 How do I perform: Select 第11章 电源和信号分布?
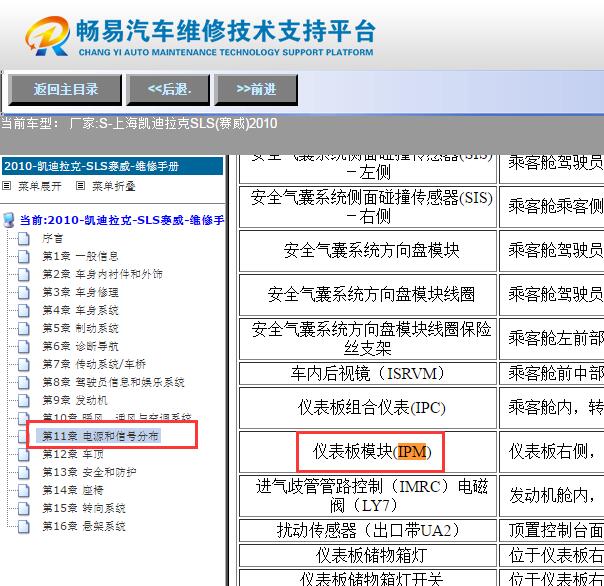(x=100, y=436)
